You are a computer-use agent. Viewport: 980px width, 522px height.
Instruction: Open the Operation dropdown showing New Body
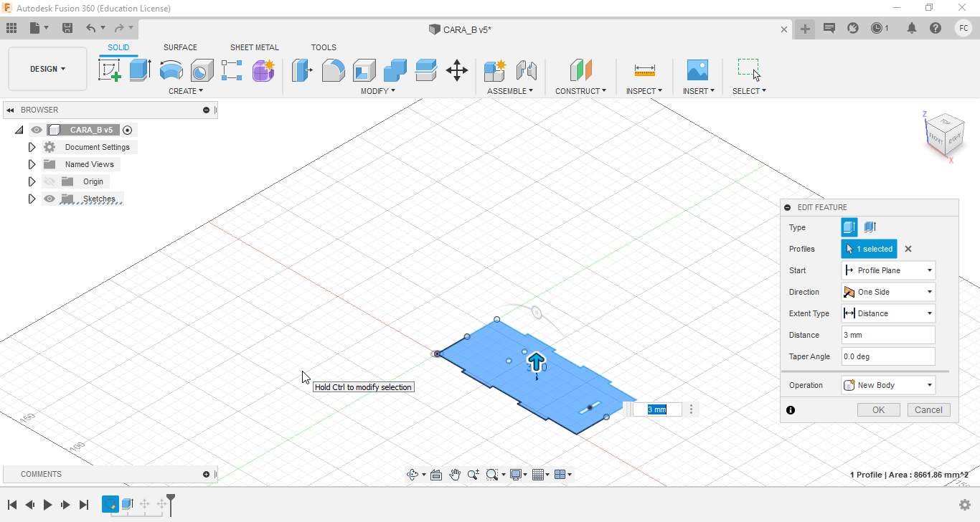pos(888,385)
